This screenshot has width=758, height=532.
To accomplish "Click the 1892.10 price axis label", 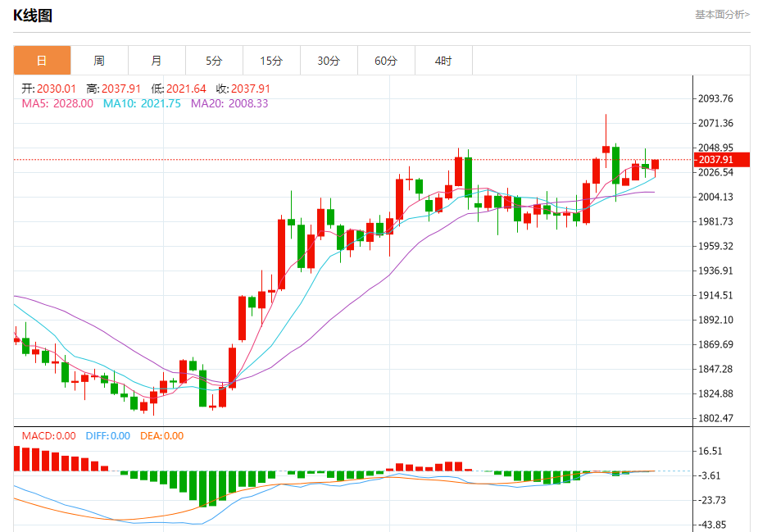I will click(x=716, y=320).
